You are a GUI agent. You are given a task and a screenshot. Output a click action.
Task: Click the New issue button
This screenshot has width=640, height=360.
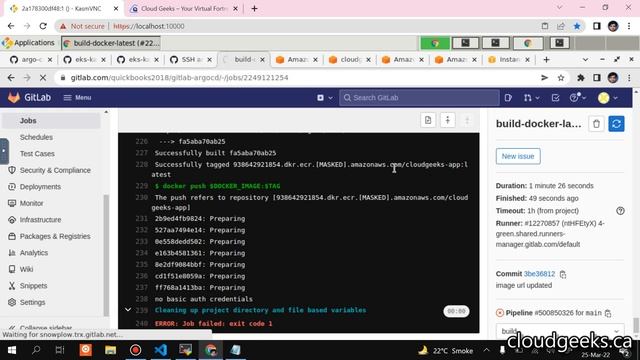coord(518,156)
